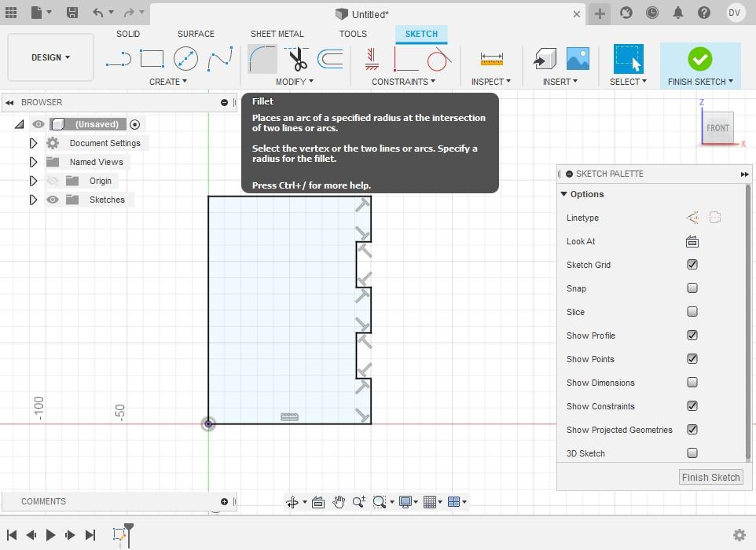Open the DV user profile button

pyautogui.click(x=734, y=13)
